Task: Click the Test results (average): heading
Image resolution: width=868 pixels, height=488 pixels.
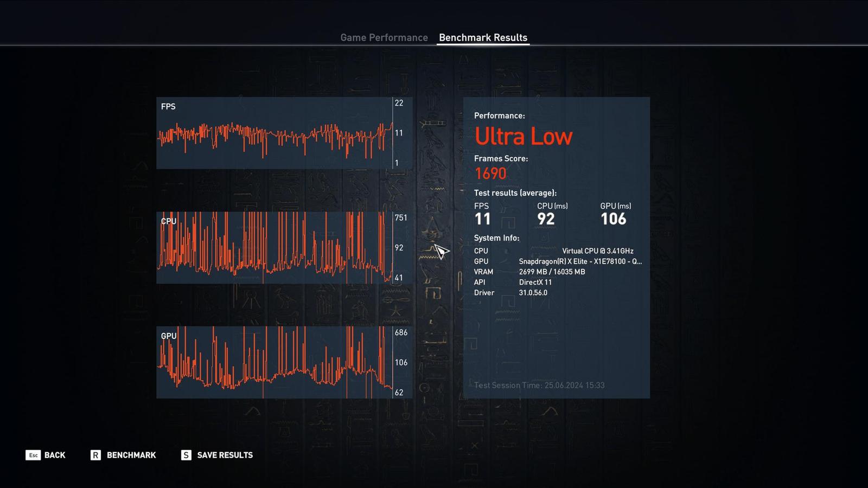Action: point(515,193)
